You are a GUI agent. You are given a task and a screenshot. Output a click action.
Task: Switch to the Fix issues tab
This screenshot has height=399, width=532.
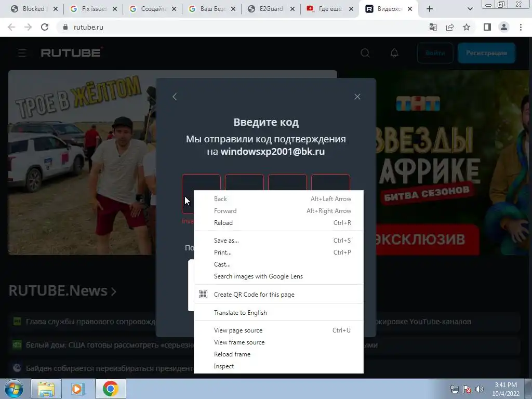pyautogui.click(x=88, y=9)
